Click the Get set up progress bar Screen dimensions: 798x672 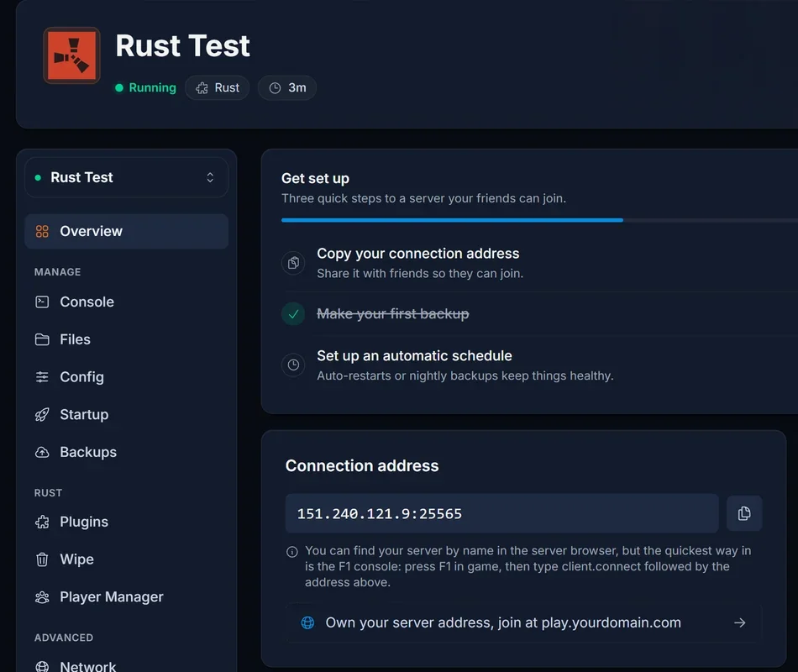(x=539, y=220)
